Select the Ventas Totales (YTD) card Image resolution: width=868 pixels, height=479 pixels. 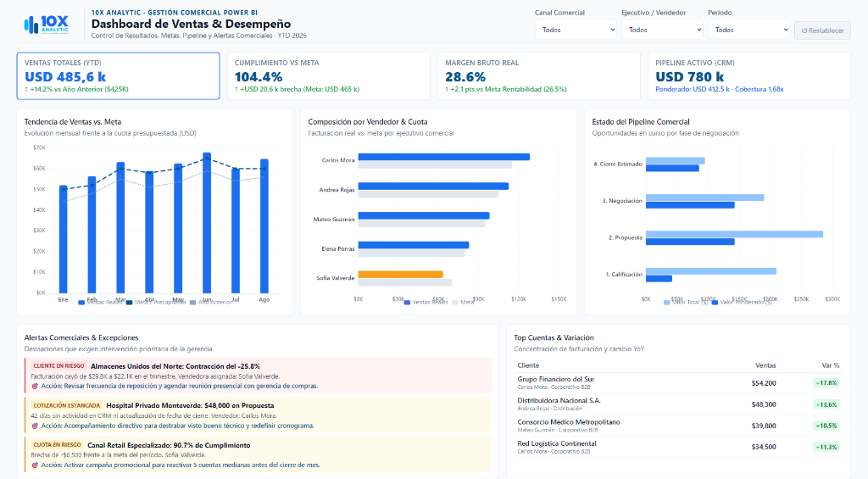tap(118, 75)
